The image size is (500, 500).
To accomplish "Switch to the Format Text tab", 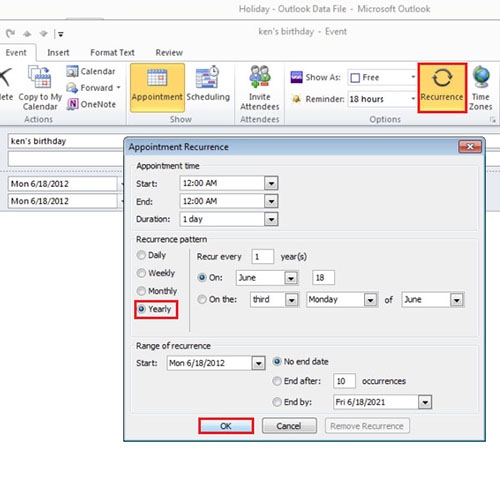I will click(112, 53).
